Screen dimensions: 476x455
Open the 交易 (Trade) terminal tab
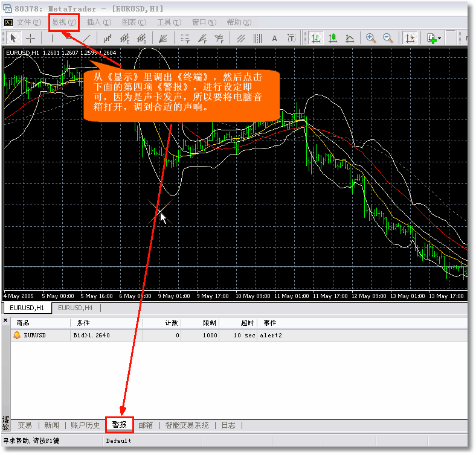point(25,425)
